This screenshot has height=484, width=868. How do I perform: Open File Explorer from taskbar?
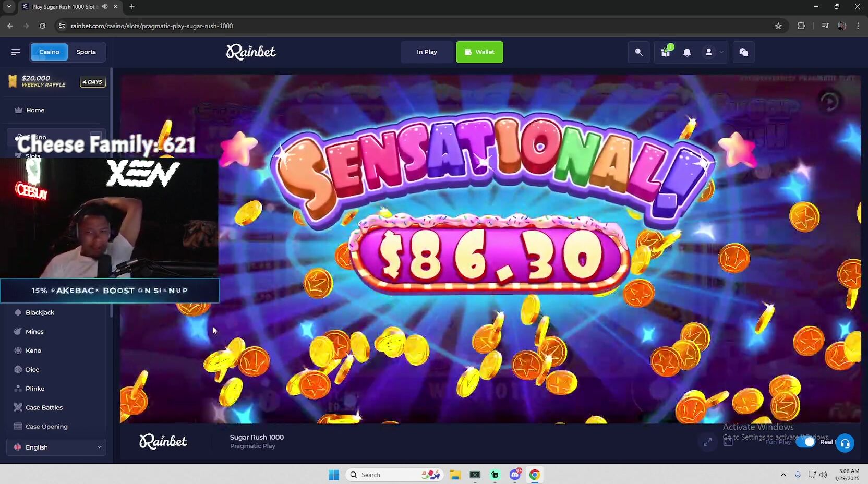click(455, 475)
